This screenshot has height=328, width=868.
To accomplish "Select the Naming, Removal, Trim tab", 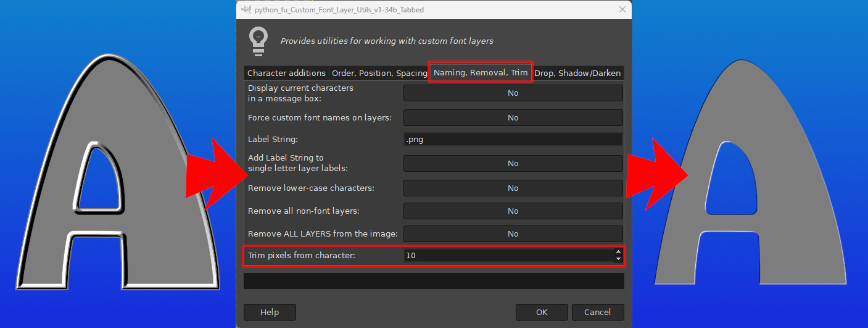I will pos(481,72).
